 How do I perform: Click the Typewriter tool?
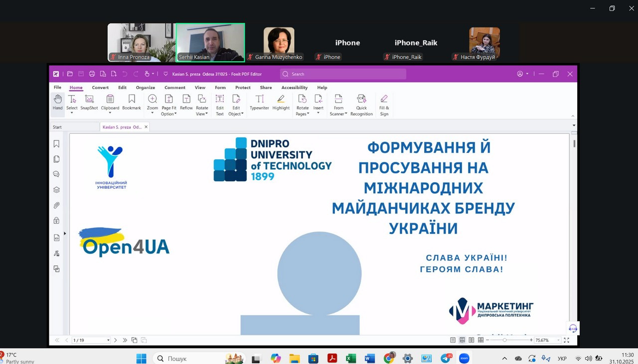click(x=259, y=102)
